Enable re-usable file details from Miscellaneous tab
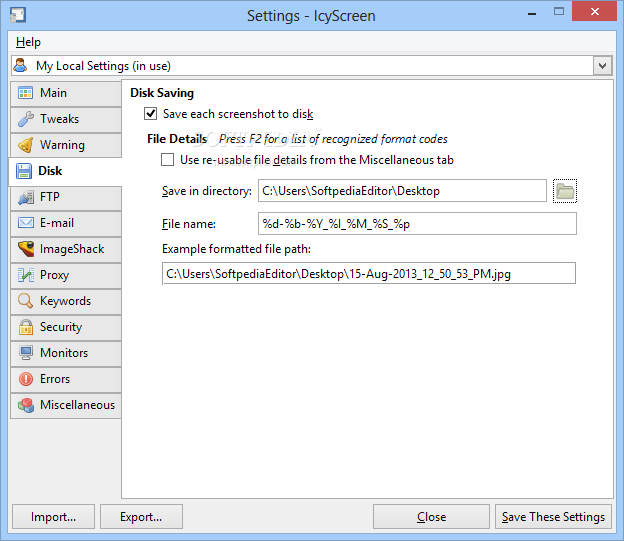This screenshot has height=541, width=624. click(x=168, y=160)
